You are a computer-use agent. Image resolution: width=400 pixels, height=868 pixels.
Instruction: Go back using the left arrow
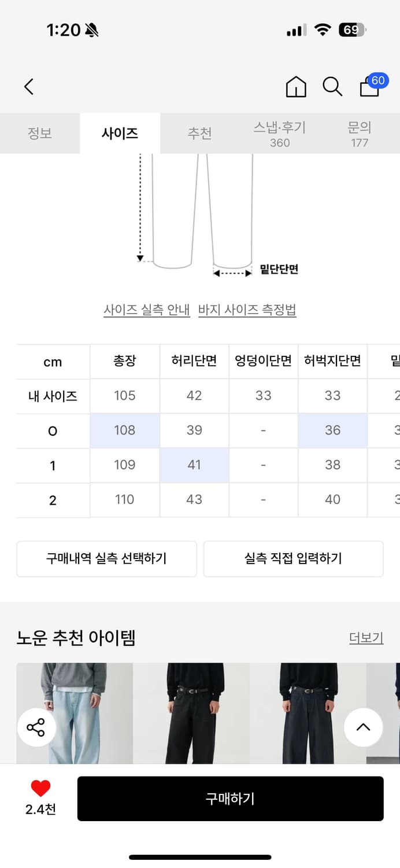pyautogui.click(x=29, y=86)
